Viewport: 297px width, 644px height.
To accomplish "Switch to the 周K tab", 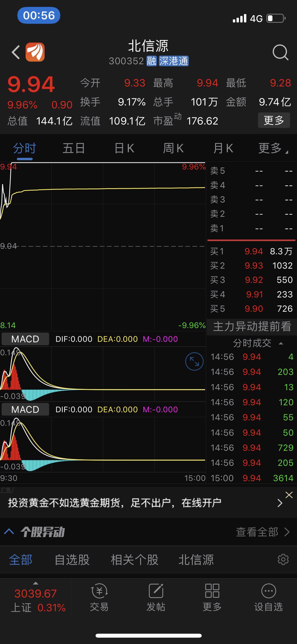I will pyautogui.click(x=173, y=148).
